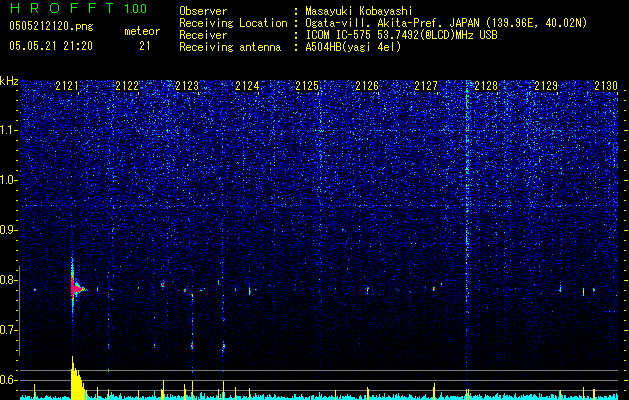Click the bright magenta meteor echo at 2121
629x400 pixels.
(x=75, y=288)
